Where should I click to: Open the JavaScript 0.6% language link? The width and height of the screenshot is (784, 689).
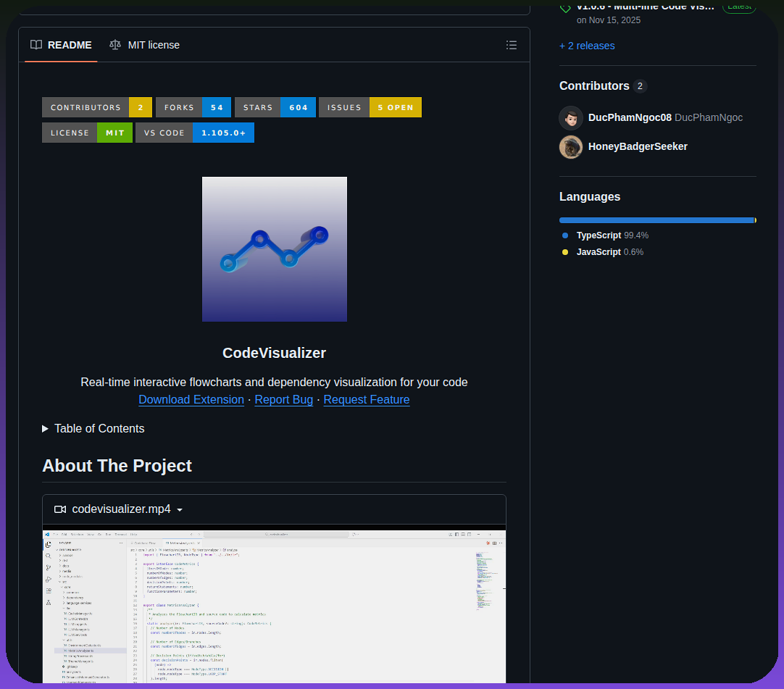[x=609, y=252]
